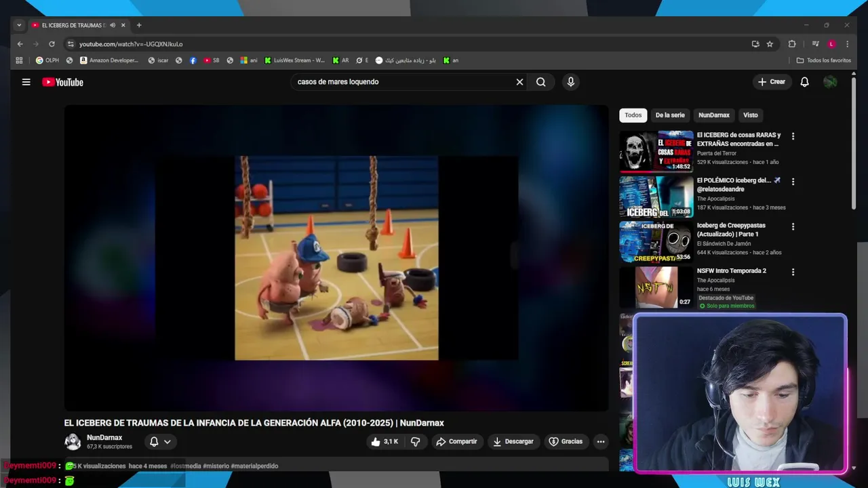Select De la serie filter chip

click(670, 115)
